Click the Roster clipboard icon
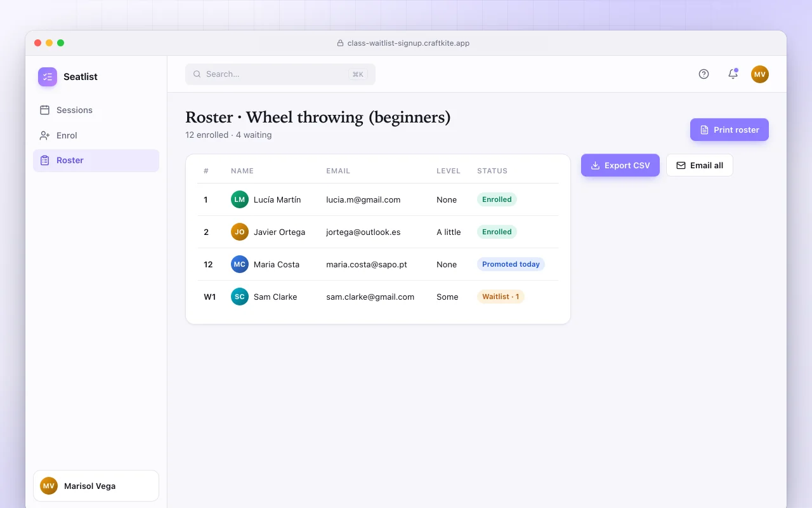812x508 pixels. [x=44, y=161]
